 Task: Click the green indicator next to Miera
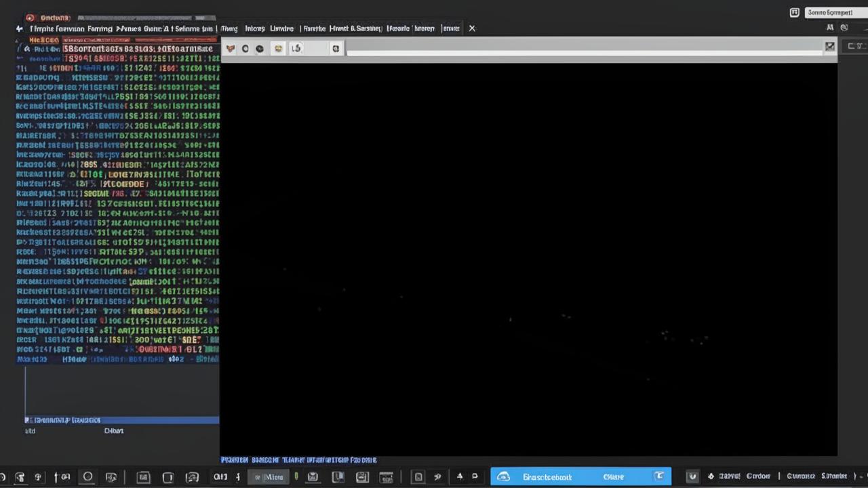(296, 477)
